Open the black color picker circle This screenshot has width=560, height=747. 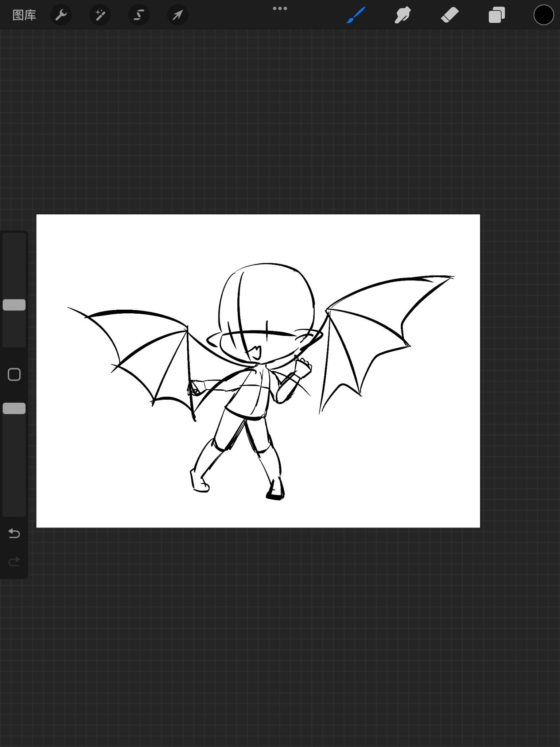544,15
